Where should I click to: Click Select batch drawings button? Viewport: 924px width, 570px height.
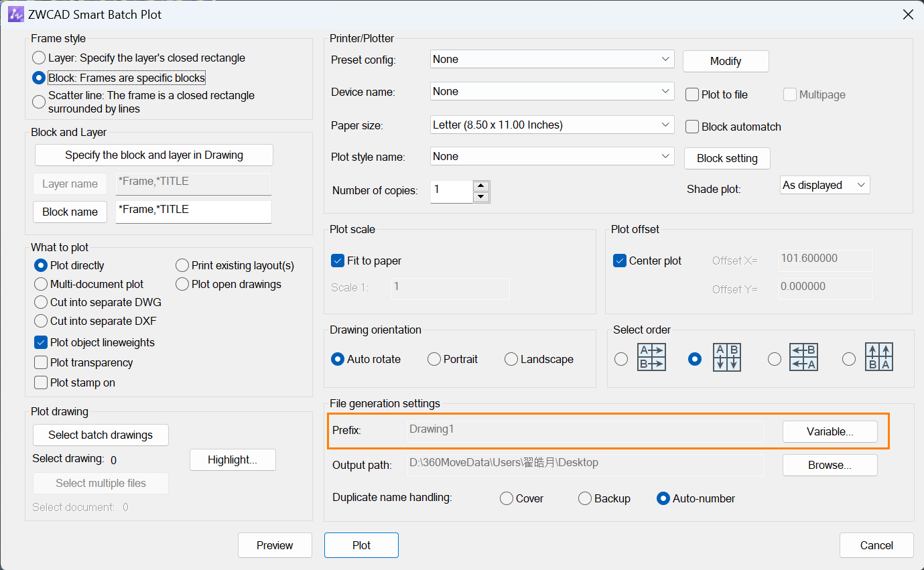click(101, 435)
